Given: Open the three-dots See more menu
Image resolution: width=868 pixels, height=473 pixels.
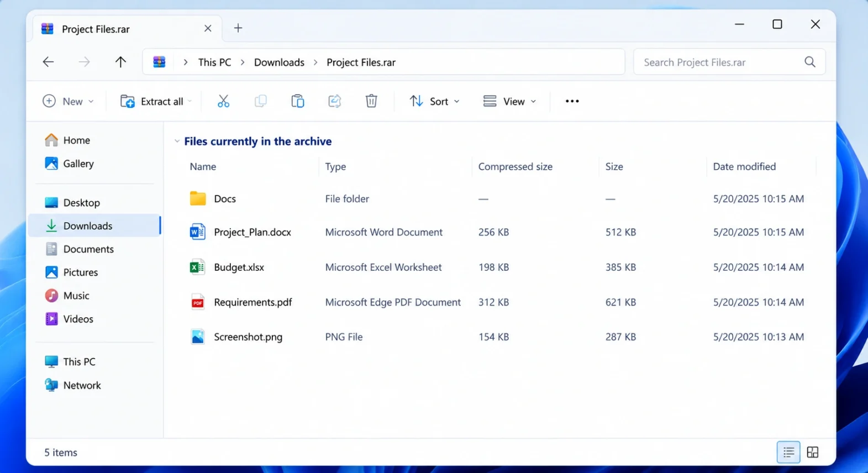Looking at the screenshot, I should 572,101.
